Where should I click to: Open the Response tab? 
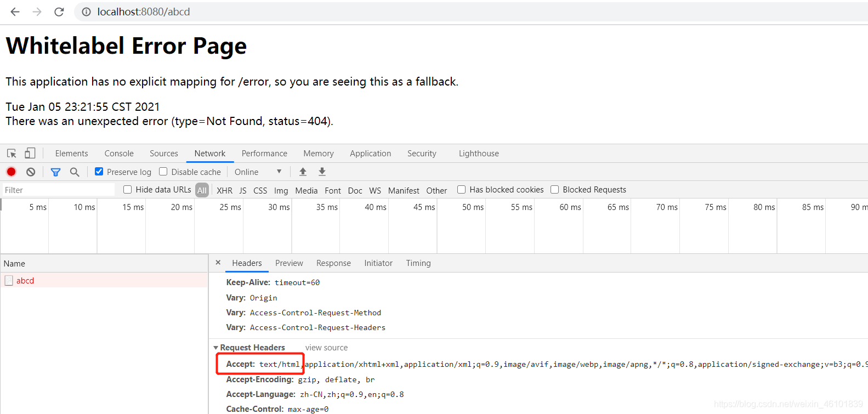pyautogui.click(x=333, y=263)
